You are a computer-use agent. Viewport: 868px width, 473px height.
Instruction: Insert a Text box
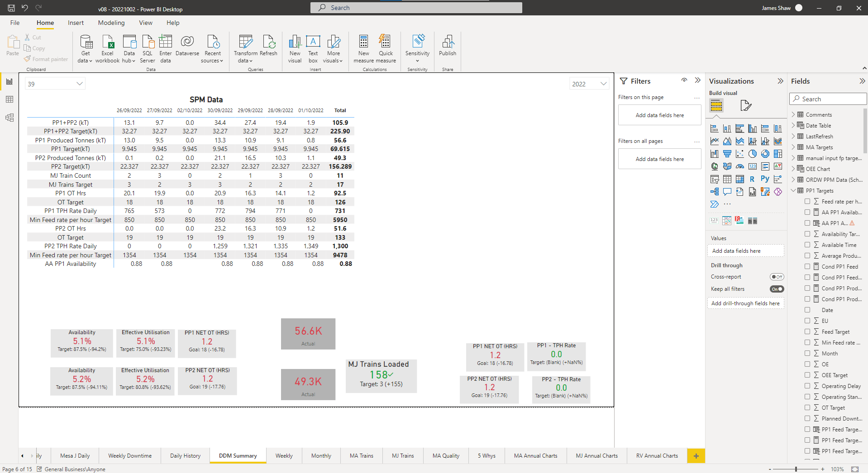click(x=313, y=48)
